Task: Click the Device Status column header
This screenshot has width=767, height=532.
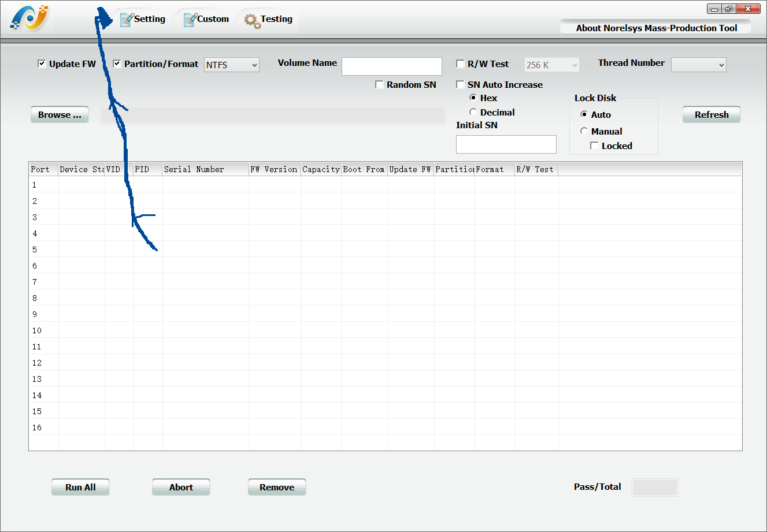Action: (x=81, y=169)
